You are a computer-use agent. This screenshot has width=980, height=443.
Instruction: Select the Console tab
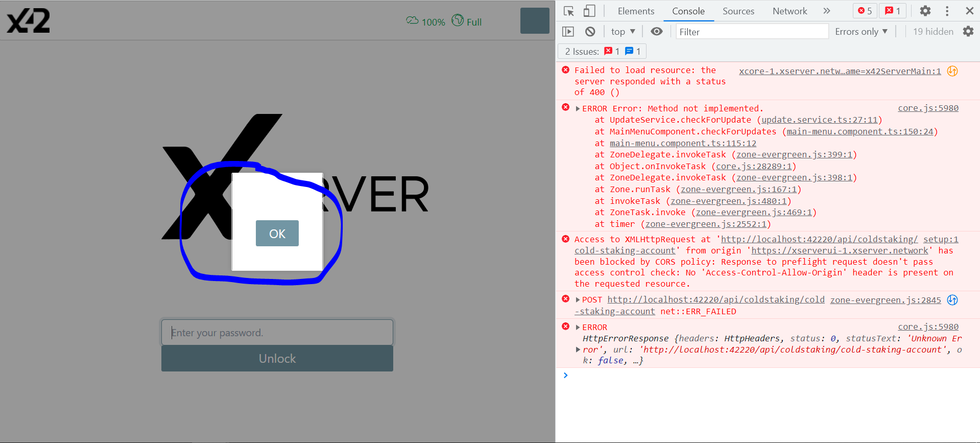coord(688,11)
